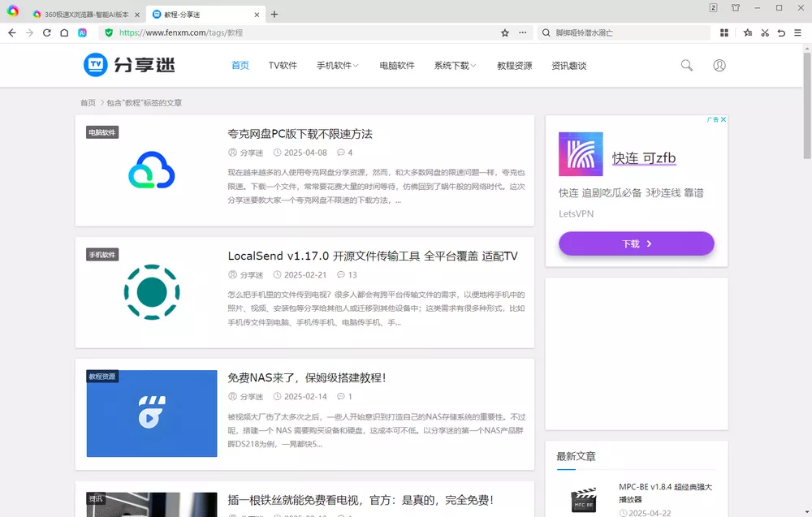The width and height of the screenshot is (812, 517).
Task: Open the apps grid icon in toolbar
Action: coord(724,33)
